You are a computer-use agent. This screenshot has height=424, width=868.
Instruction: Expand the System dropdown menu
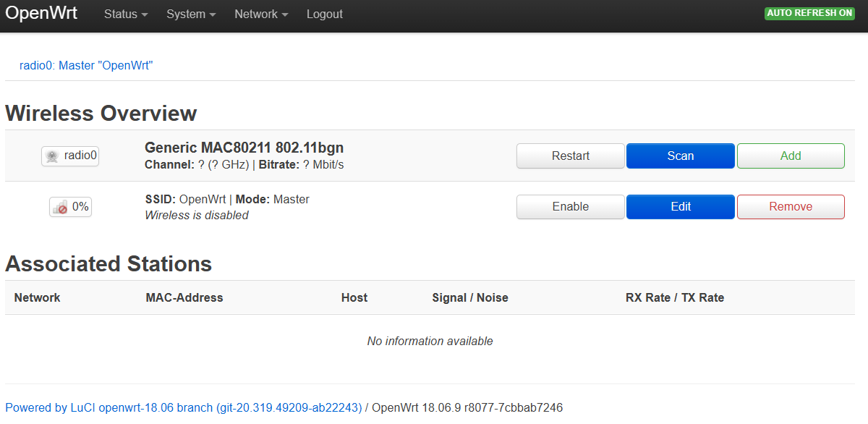pos(191,14)
